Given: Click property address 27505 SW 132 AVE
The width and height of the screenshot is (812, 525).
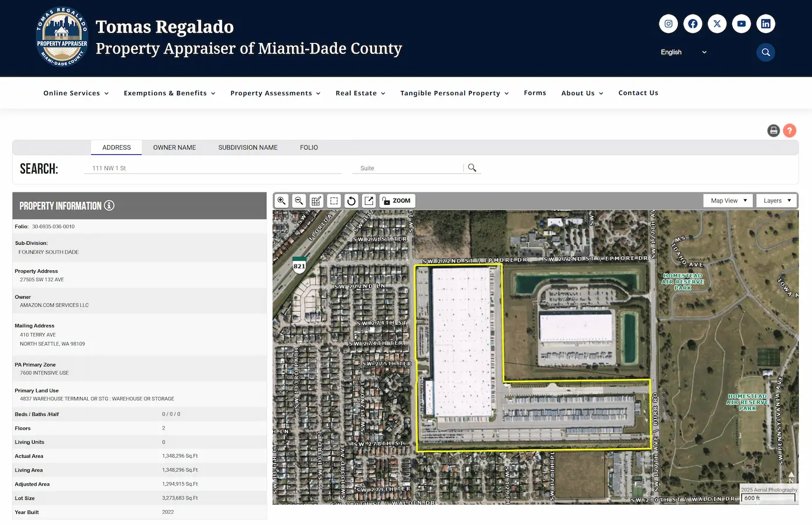Looking at the screenshot, I should 42,280.
